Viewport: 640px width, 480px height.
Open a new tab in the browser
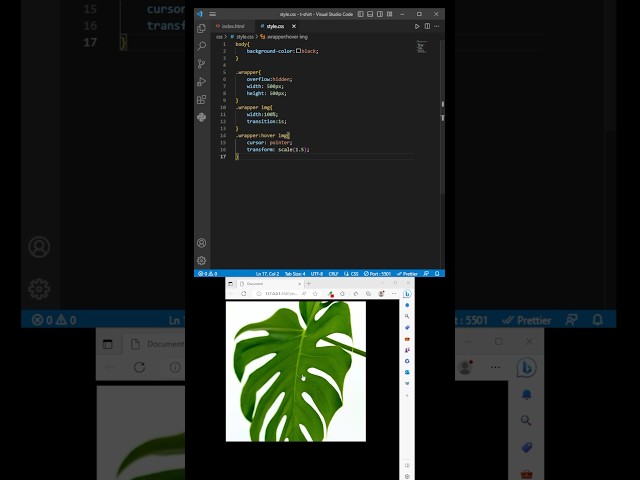[309, 284]
